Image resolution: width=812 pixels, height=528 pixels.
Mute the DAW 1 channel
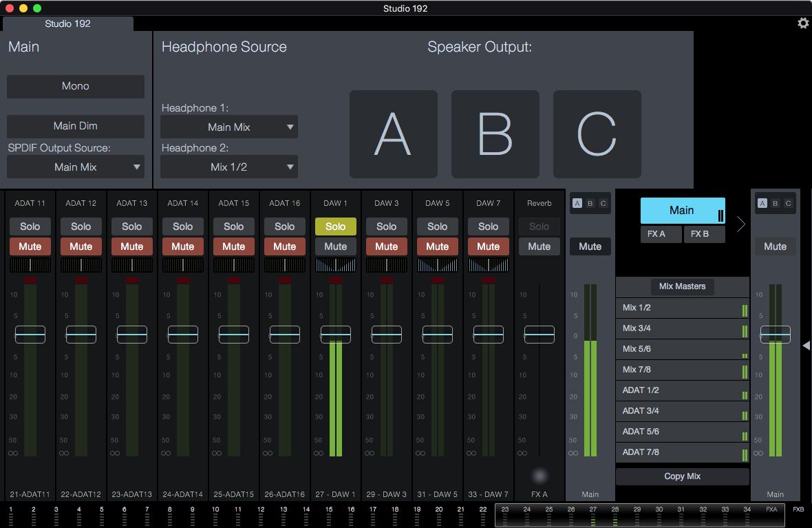pyautogui.click(x=336, y=246)
